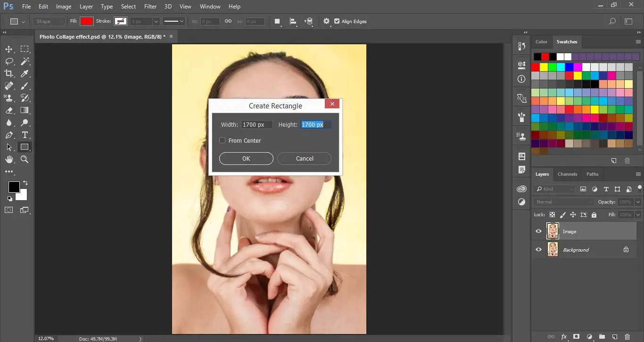Activate the Crop tool

pos(8,73)
